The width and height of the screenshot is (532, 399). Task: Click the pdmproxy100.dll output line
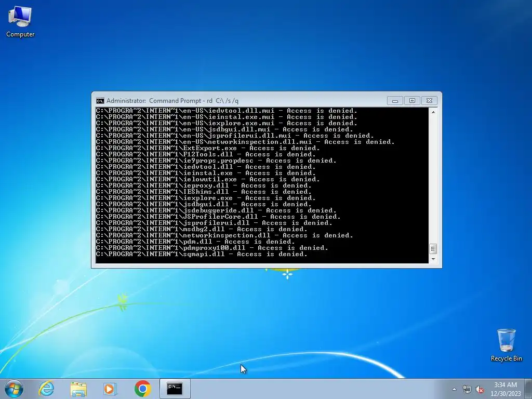(212, 248)
